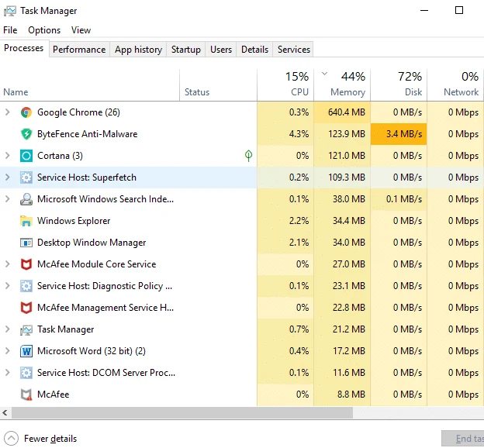Switch to the Services tab
Image resolution: width=484 pixels, height=448 pixels.
(x=293, y=50)
